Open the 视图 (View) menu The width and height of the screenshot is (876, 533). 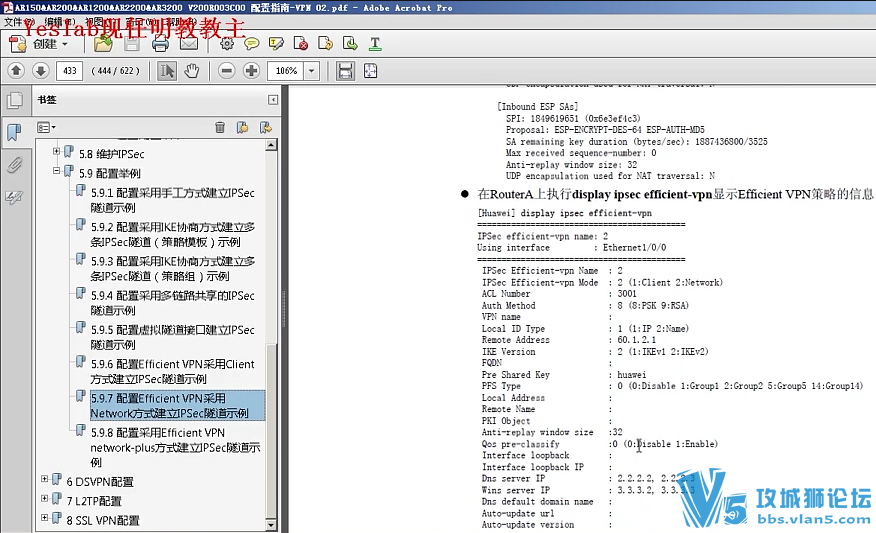[x=99, y=22]
